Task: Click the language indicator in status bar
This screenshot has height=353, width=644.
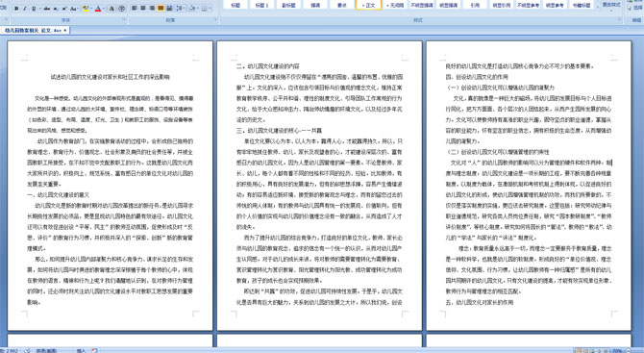Action: point(46,351)
